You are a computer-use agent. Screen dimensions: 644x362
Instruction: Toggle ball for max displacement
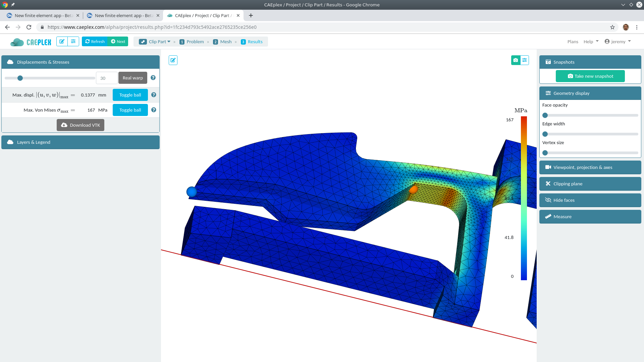click(x=130, y=95)
